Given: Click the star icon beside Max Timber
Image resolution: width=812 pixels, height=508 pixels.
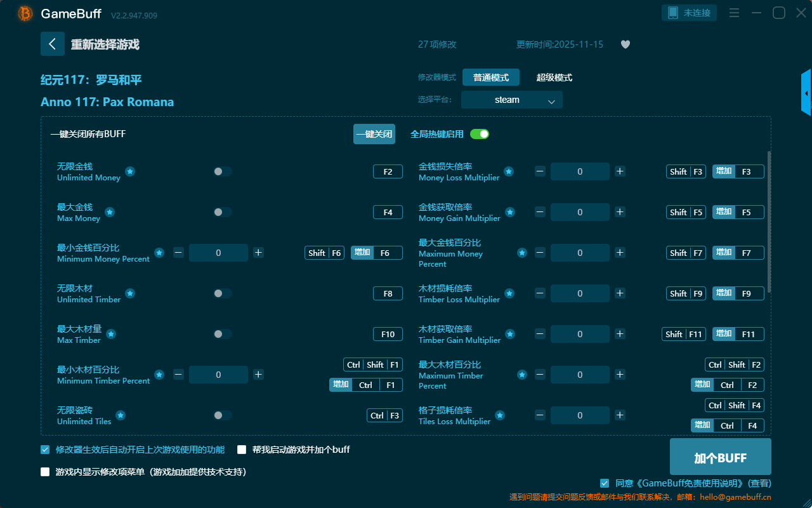Looking at the screenshot, I should (111, 334).
